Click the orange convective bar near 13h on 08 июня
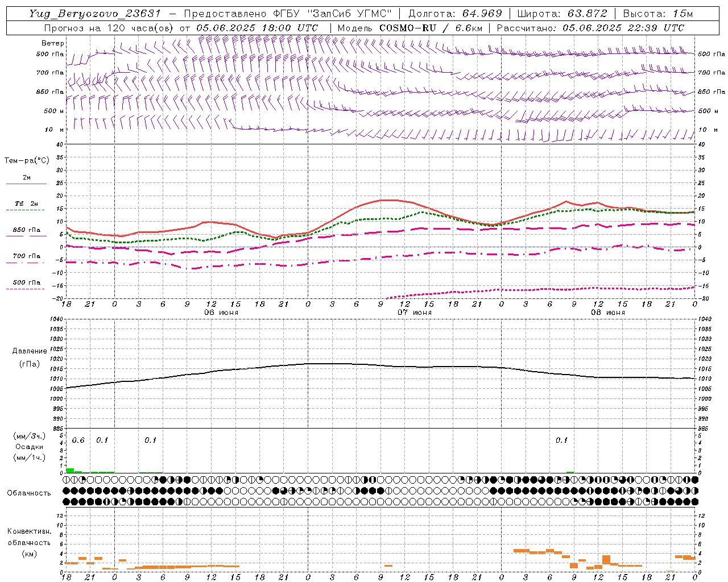 (x=606, y=559)
